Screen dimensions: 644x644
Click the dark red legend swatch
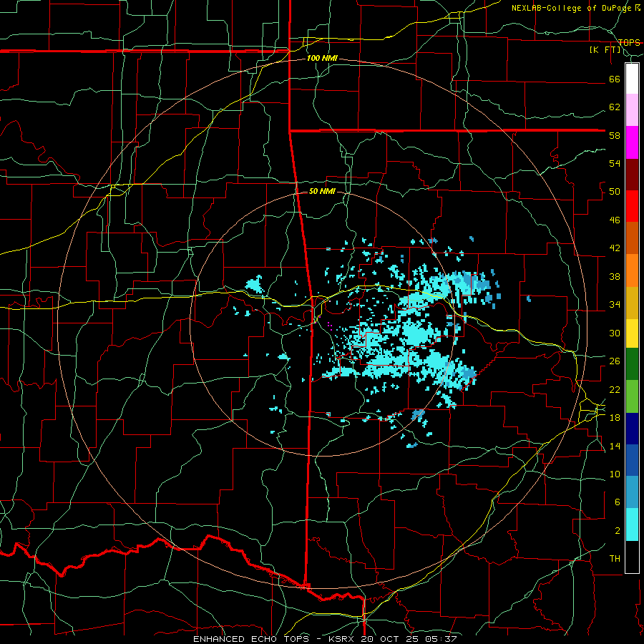click(632, 174)
